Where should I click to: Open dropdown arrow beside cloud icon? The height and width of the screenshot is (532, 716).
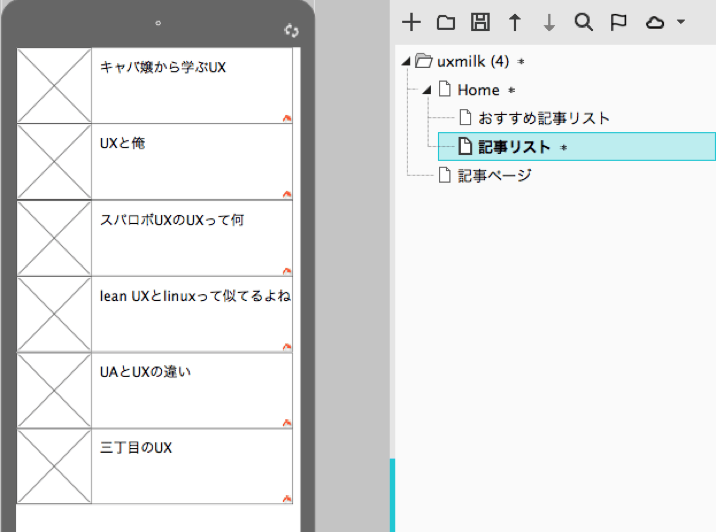click(681, 21)
